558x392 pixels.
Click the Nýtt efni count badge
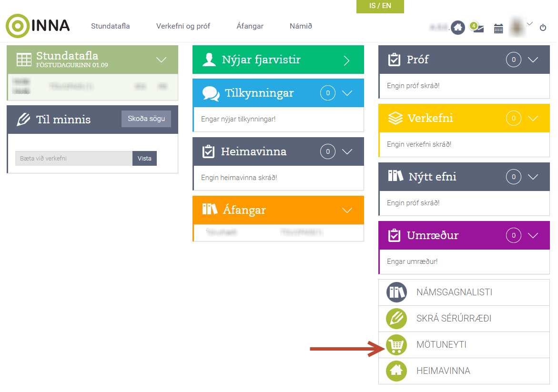pyautogui.click(x=514, y=177)
